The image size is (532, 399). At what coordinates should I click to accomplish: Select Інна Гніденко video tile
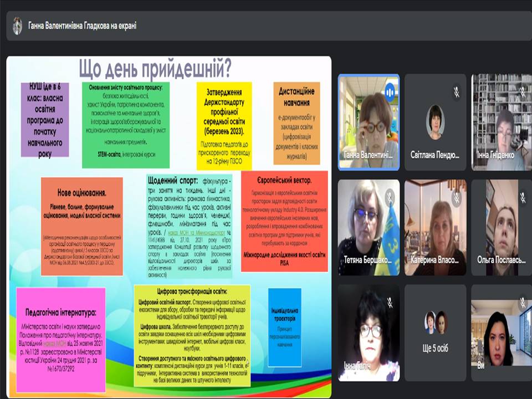(502, 122)
